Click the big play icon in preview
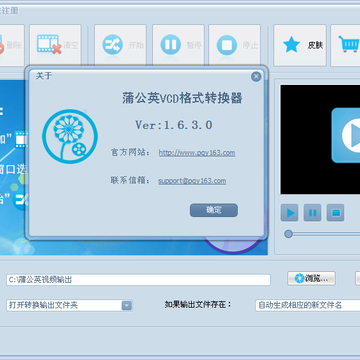360x360 pixels. [347, 135]
